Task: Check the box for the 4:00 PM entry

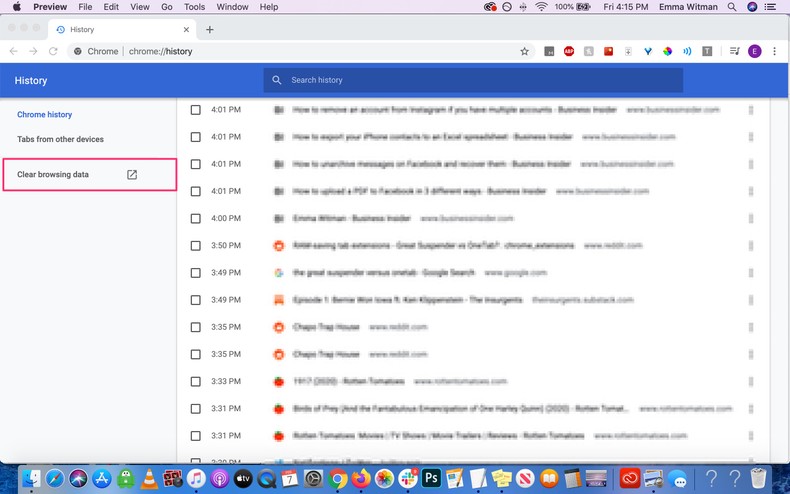Action: coord(196,218)
